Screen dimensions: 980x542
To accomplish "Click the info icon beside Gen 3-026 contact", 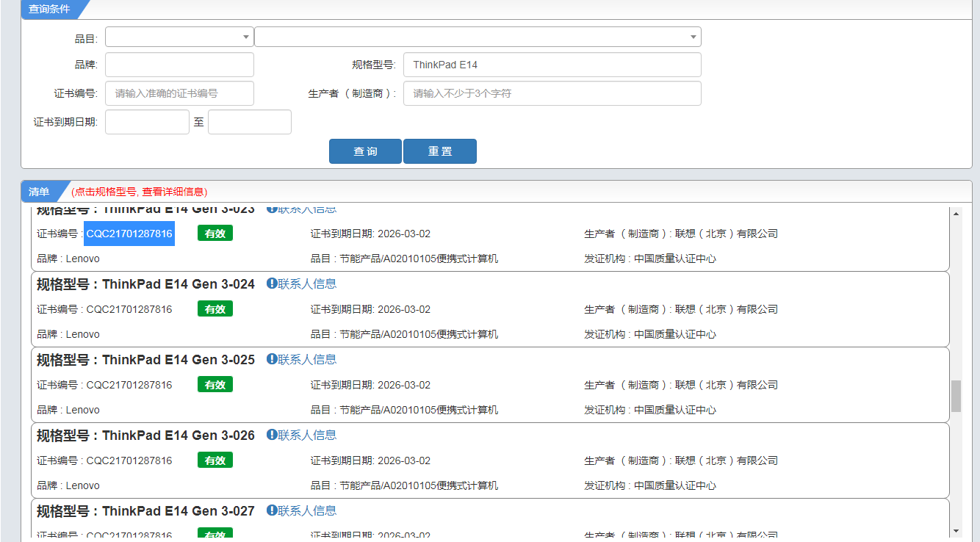I will [272, 435].
